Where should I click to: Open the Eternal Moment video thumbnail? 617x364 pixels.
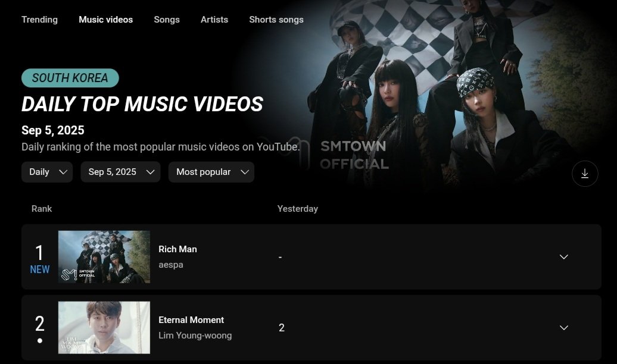coord(104,328)
